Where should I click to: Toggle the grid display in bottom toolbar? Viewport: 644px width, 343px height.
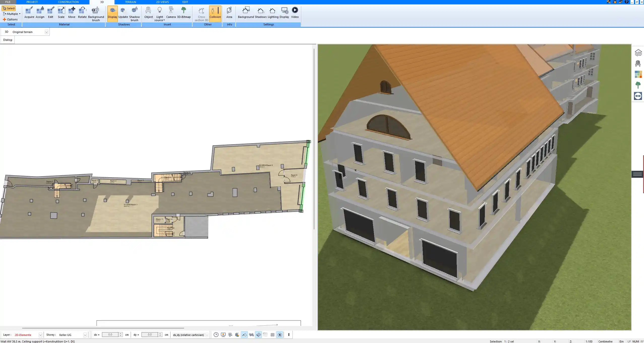coord(273,335)
